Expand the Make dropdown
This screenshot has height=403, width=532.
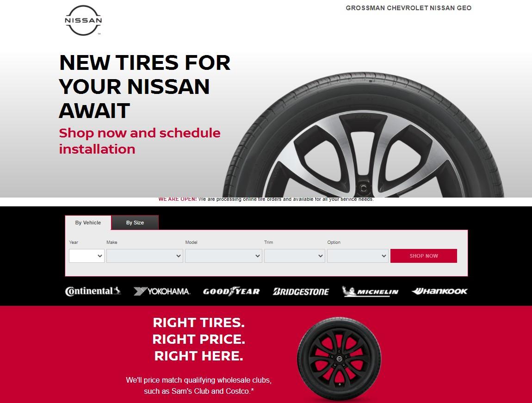coord(144,256)
